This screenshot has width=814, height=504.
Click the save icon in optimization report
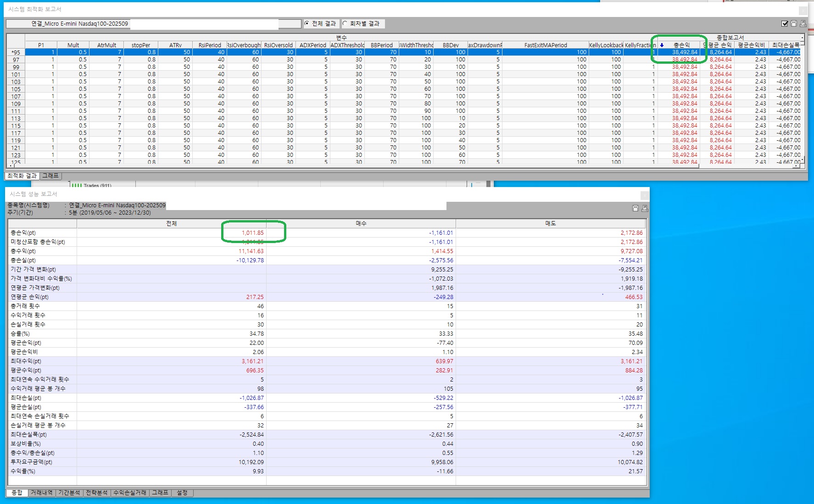tap(794, 23)
